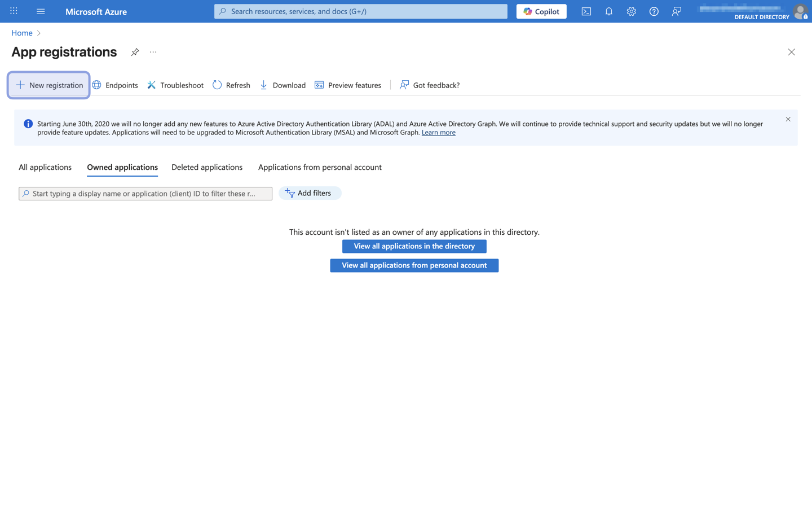The width and height of the screenshot is (812, 508).
Task: Switch to the All applications tab
Action: 45,167
